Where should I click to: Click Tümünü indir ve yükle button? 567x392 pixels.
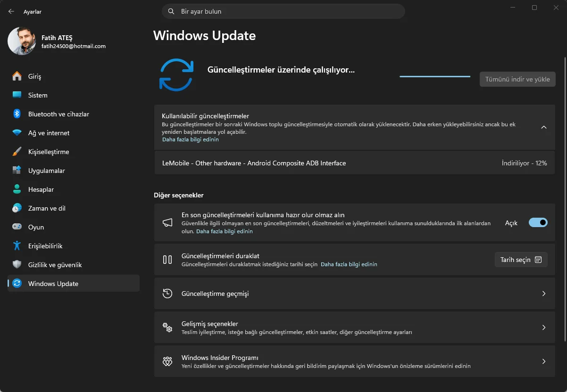point(517,79)
